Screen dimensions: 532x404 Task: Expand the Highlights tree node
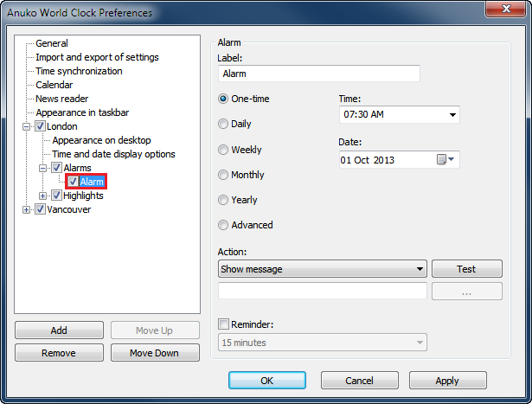tap(43, 196)
